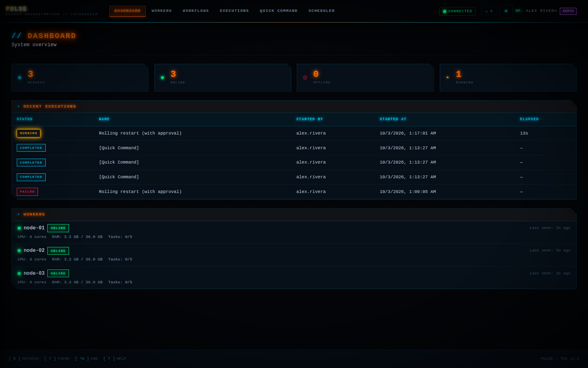Screen dimensions: 588x368
Task: Click the RUNNING status badge
Action: click(x=29, y=133)
